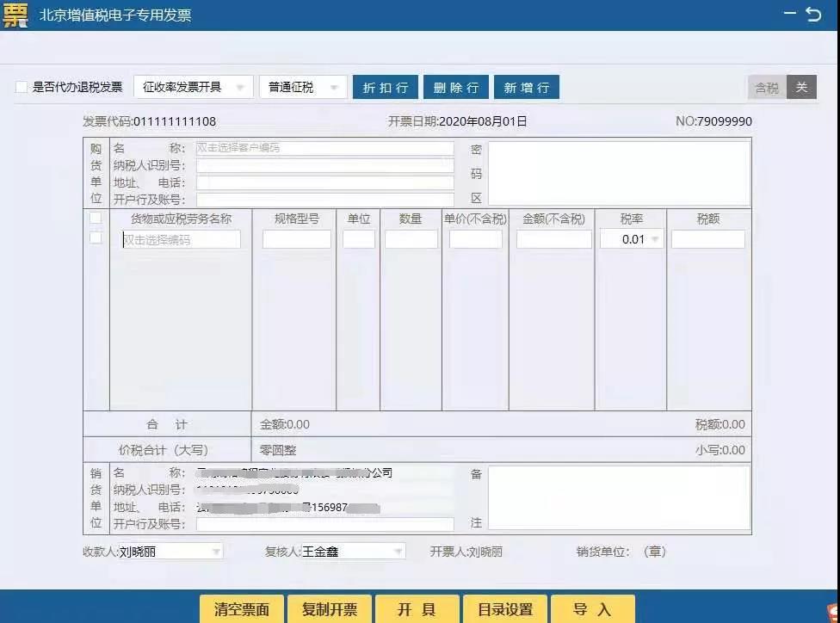Import data via the 导入 button
Viewport: 840px width, 623px height.
coord(593,608)
